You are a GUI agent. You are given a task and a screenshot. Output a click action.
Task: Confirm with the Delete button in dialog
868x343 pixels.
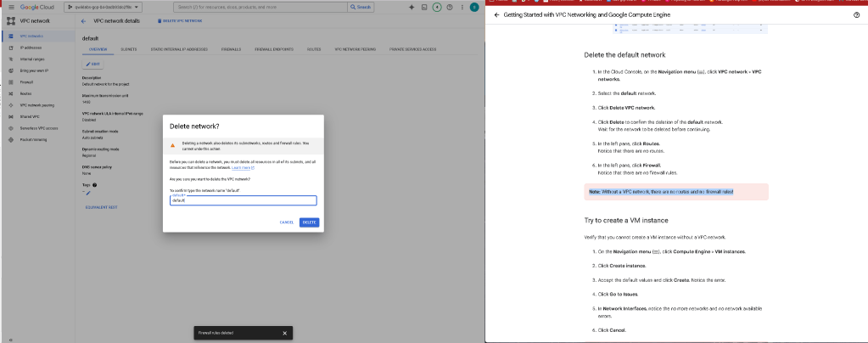(310, 222)
